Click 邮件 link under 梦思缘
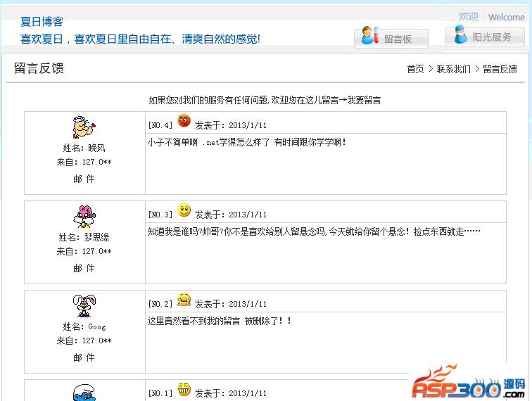 pyautogui.click(x=84, y=268)
